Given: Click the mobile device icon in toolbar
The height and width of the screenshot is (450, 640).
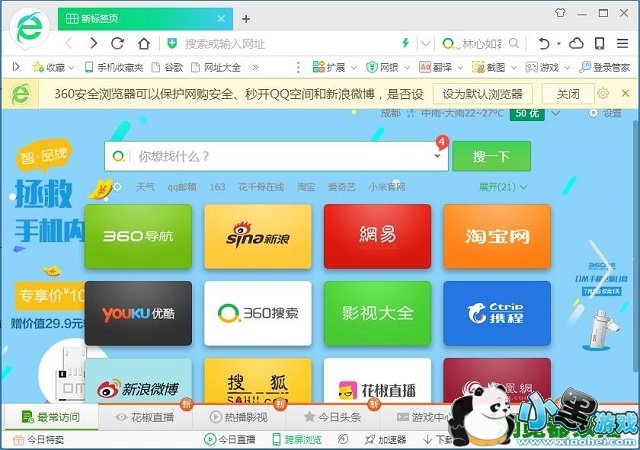Looking at the screenshot, I should pyautogui.click(x=599, y=43).
